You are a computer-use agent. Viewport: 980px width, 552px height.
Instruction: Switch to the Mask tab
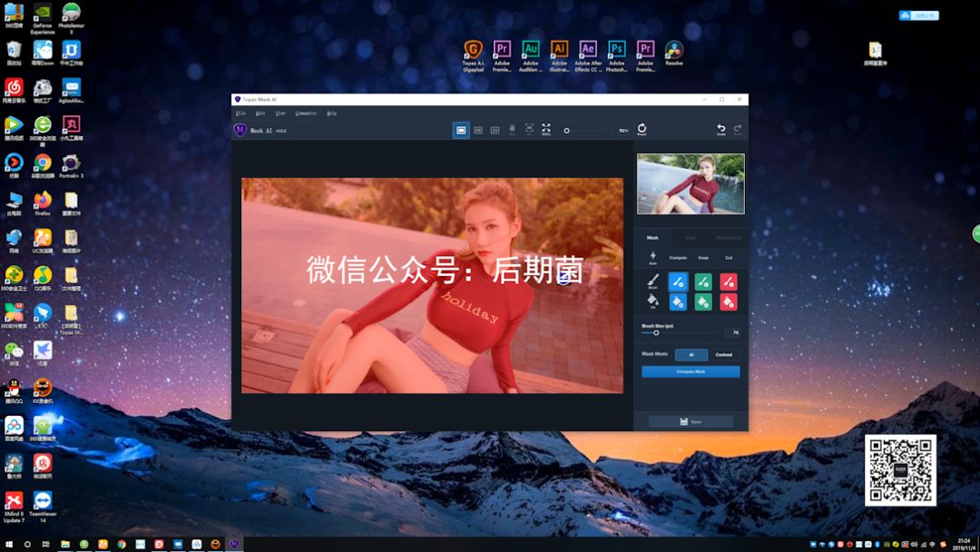click(x=652, y=238)
